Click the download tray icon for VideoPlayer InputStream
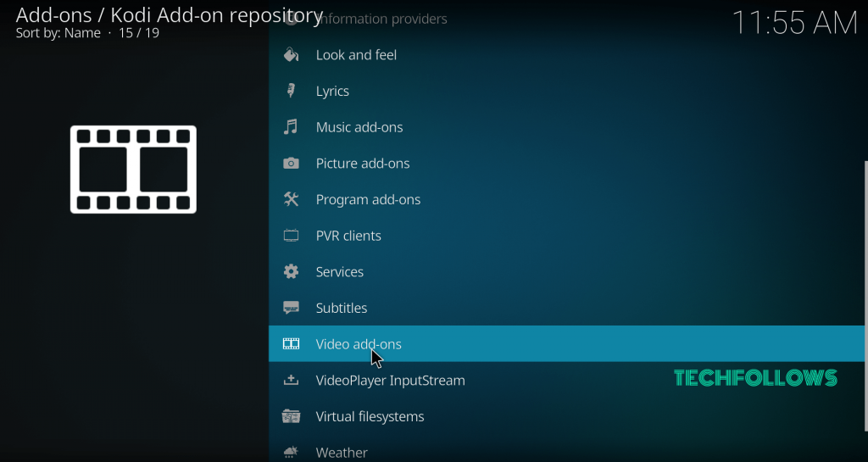The image size is (868, 462). (292, 380)
